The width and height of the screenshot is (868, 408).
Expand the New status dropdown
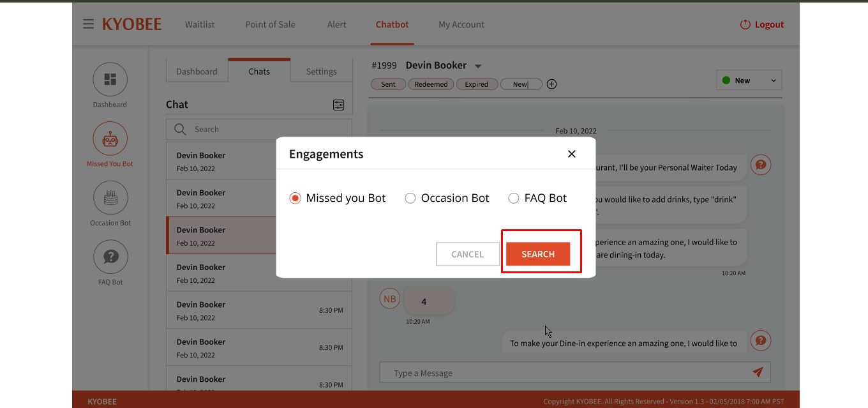[x=749, y=80]
